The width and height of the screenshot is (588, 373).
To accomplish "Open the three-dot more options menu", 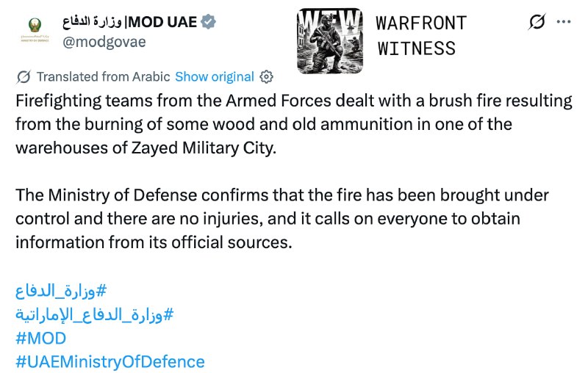I will click(x=564, y=22).
